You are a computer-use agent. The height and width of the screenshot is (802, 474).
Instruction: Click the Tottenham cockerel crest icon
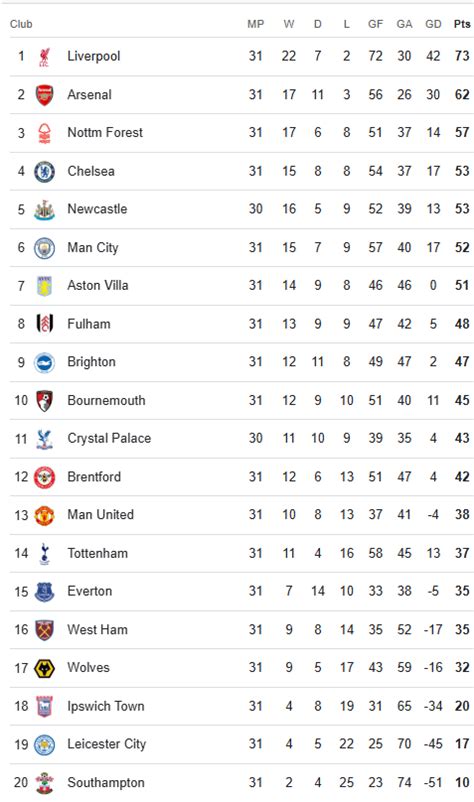(44, 553)
